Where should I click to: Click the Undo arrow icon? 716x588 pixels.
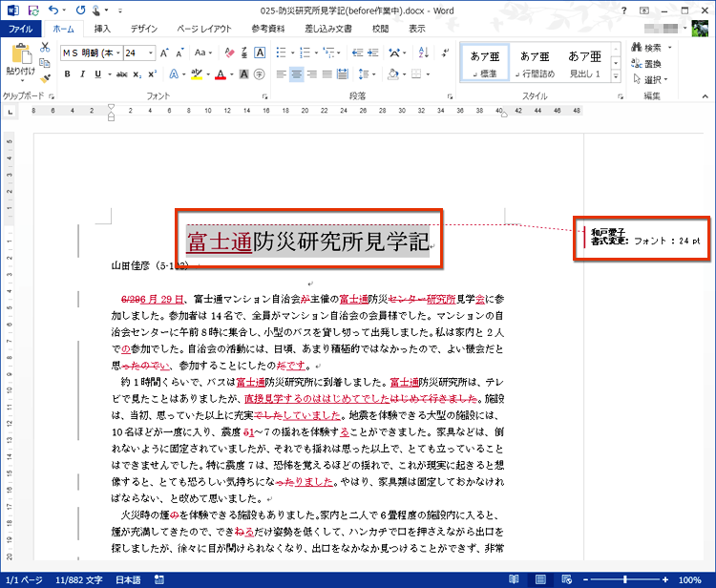pyautogui.click(x=53, y=10)
